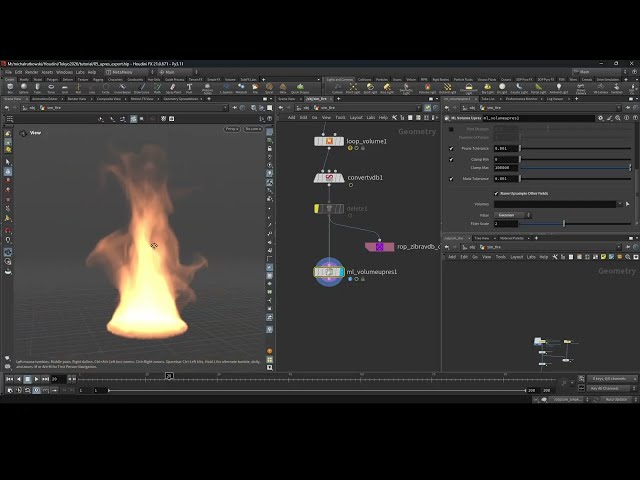The width and height of the screenshot is (640, 480).
Task: Click the delete1 node icon
Action: tap(329, 209)
